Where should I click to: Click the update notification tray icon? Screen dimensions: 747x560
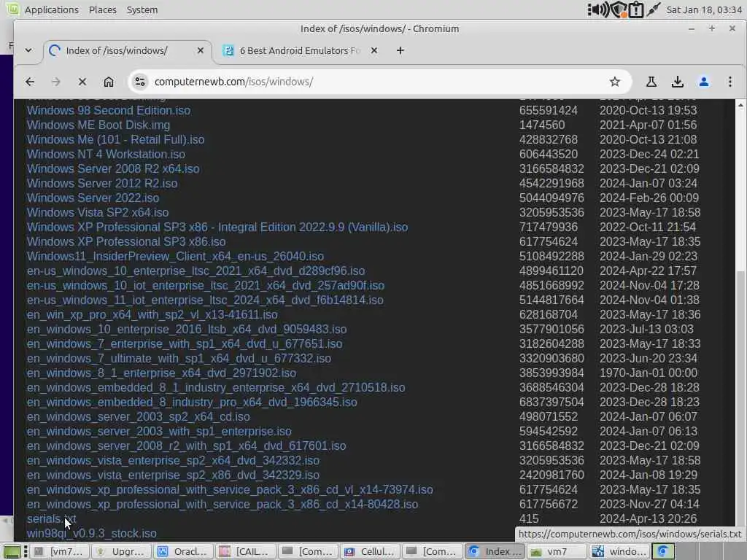635,9
